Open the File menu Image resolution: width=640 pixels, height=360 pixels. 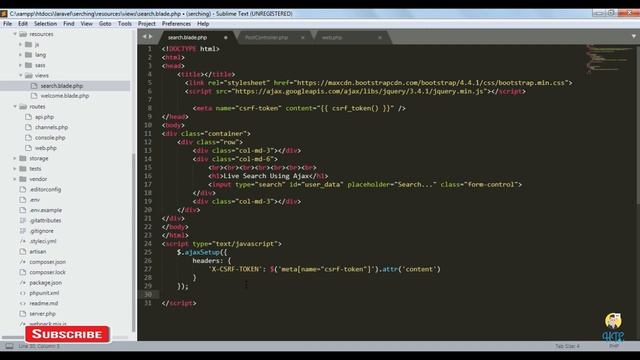(7, 24)
